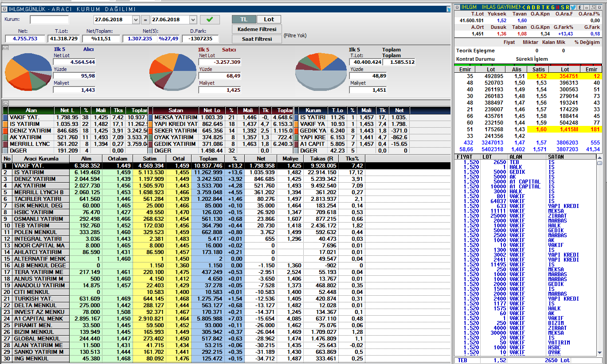Open the end date dropdown arrow

click(193, 20)
